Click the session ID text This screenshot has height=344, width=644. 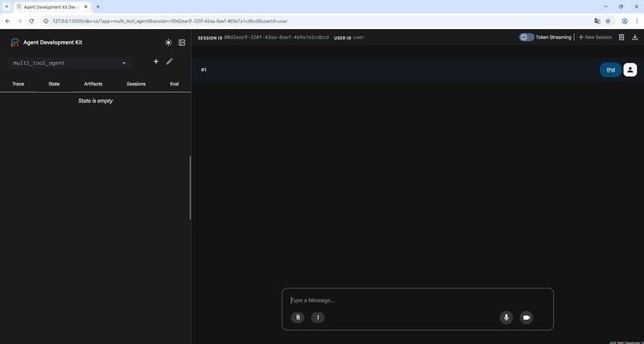[276, 37]
